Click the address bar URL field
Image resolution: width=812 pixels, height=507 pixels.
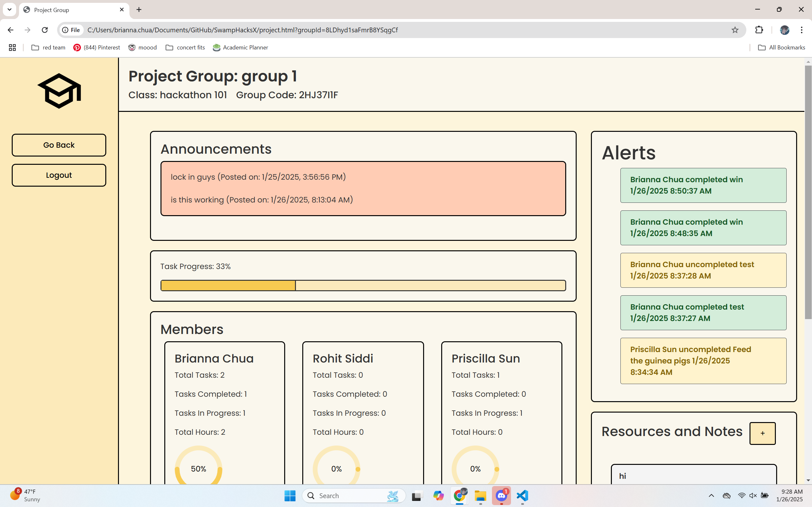click(403, 30)
